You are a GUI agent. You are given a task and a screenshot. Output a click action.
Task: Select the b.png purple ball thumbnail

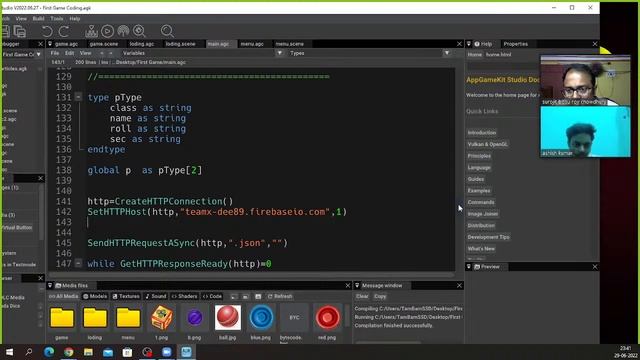(195, 318)
